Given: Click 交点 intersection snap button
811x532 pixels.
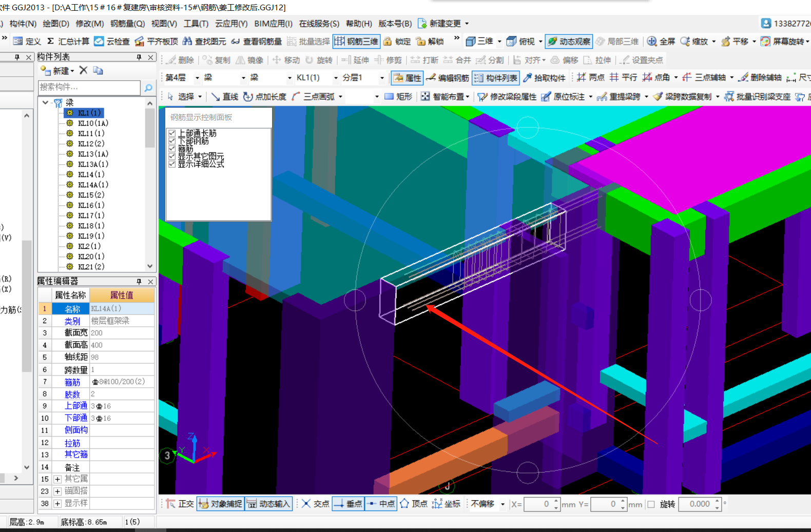Looking at the screenshot, I should point(315,504).
